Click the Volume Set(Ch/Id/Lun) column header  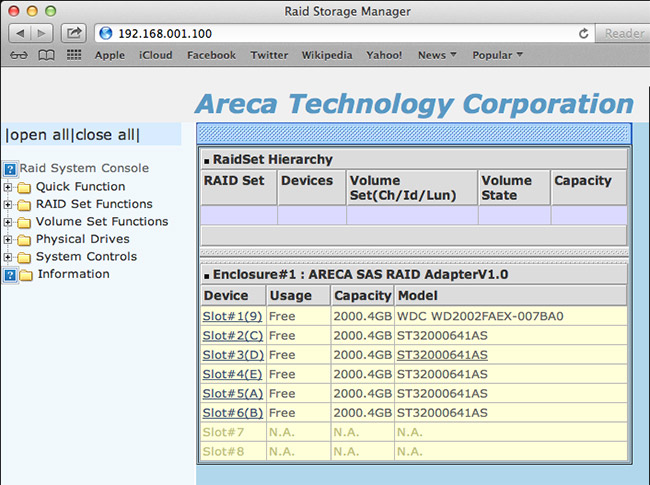pos(412,188)
